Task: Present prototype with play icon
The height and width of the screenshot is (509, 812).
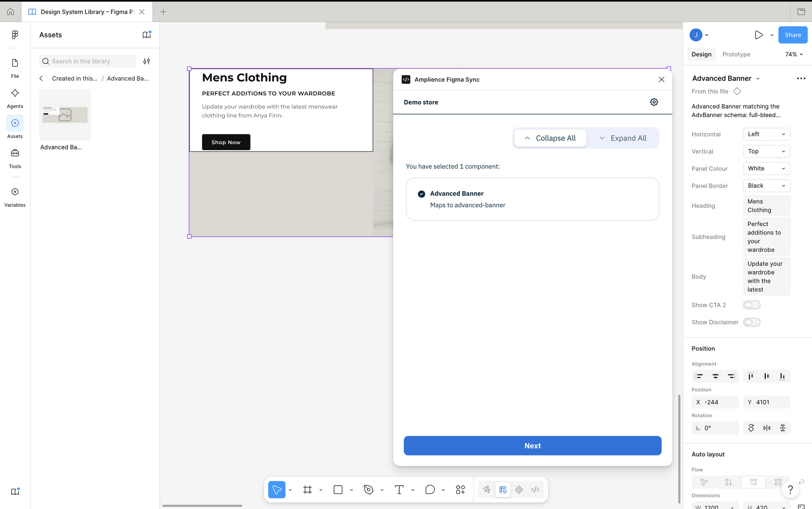Action: tap(758, 35)
